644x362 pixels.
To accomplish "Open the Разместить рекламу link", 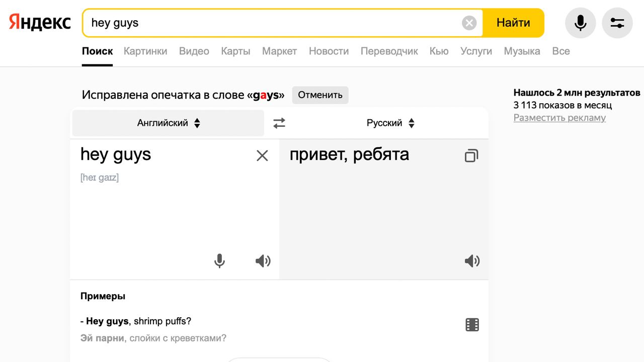I will coord(559,118).
